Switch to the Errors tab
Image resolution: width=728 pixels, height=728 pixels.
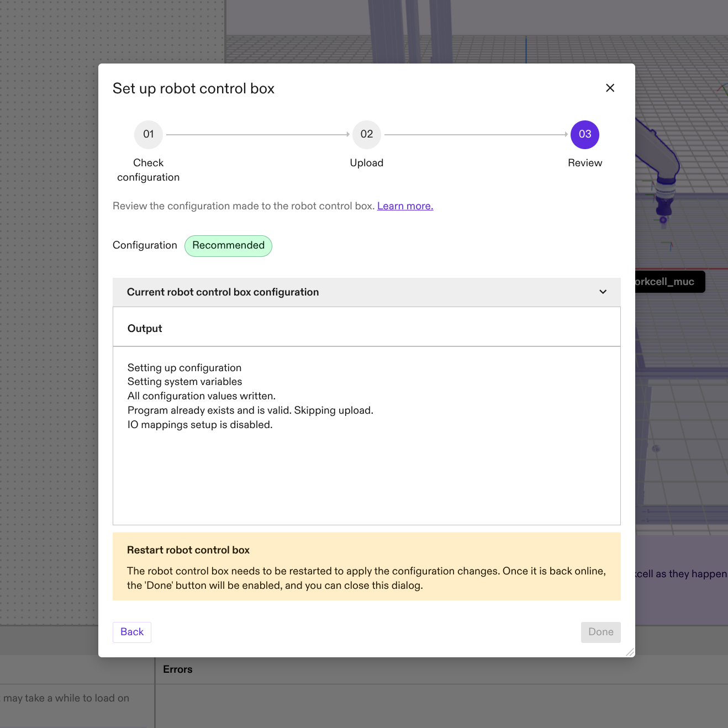point(177,669)
